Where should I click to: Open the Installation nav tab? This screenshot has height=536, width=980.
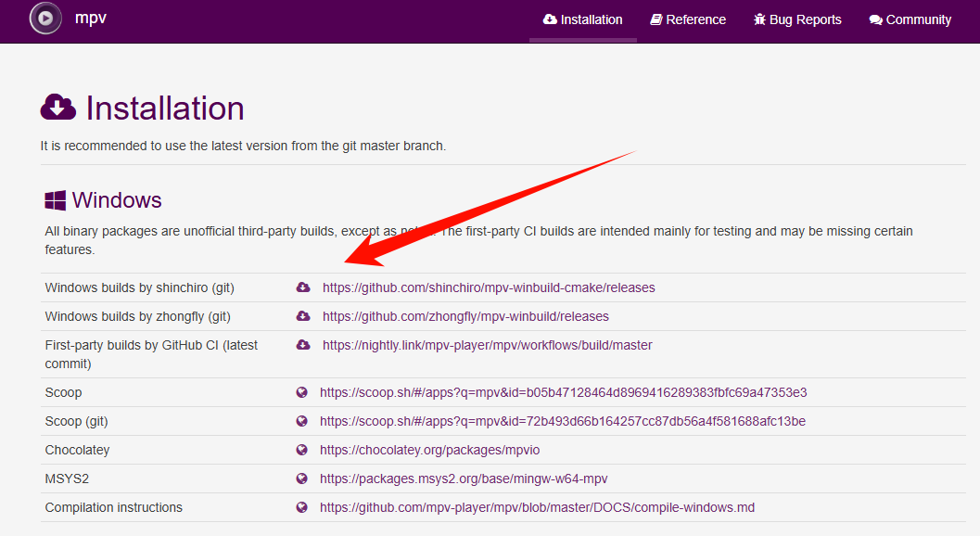coord(582,20)
